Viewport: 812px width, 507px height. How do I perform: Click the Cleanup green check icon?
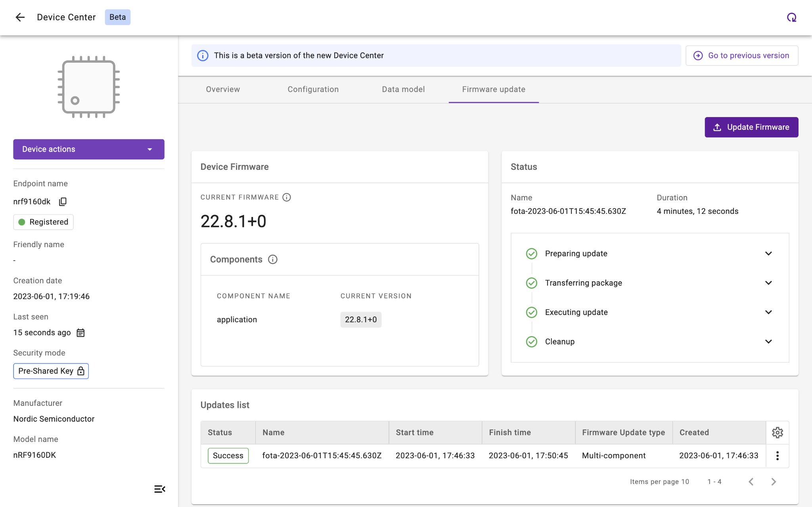click(x=531, y=342)
